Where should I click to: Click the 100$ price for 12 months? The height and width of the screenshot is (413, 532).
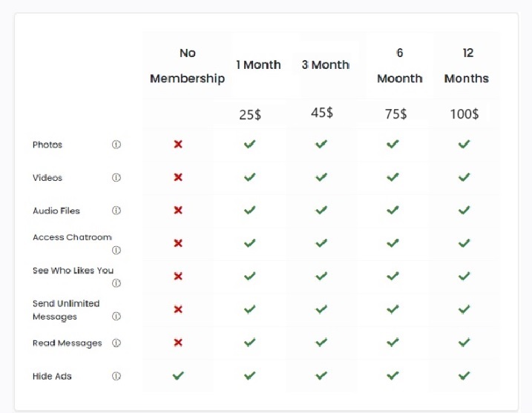click(x=464, y=114)
